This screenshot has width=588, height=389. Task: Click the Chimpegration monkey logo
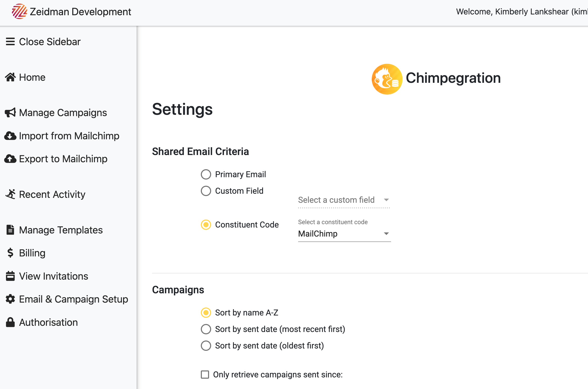pyautogui.click(x=387, y=79)
